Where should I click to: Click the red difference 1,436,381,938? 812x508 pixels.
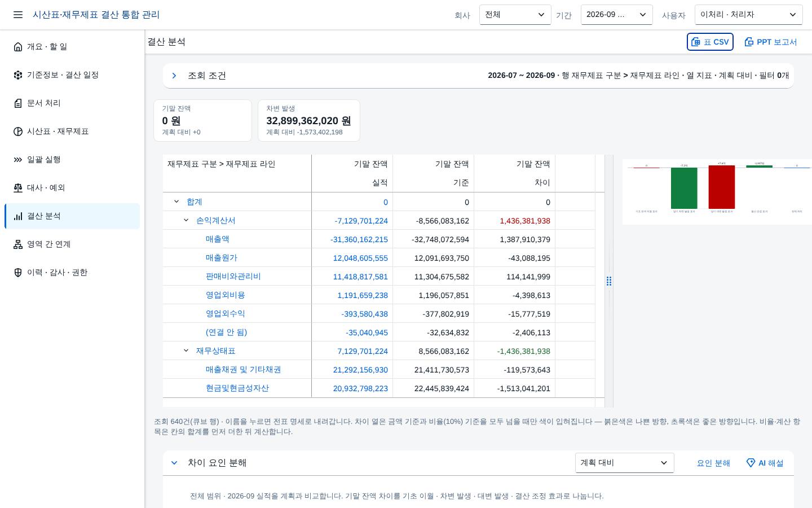(525, 221)
